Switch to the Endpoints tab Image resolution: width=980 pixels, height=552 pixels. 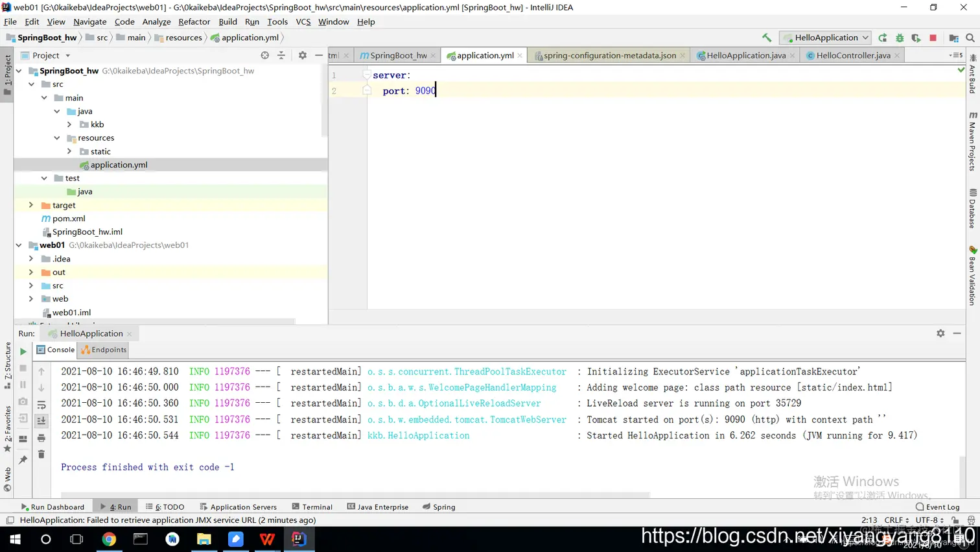(104, 350)
